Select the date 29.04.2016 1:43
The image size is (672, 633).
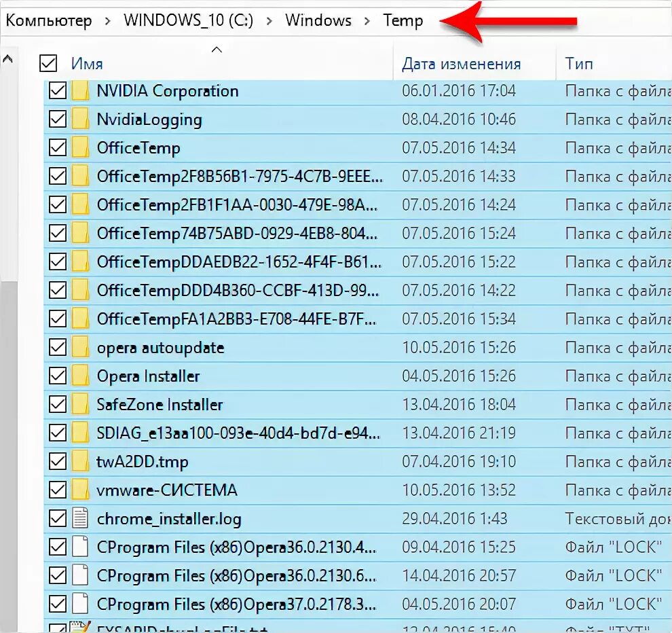point(454,518)
